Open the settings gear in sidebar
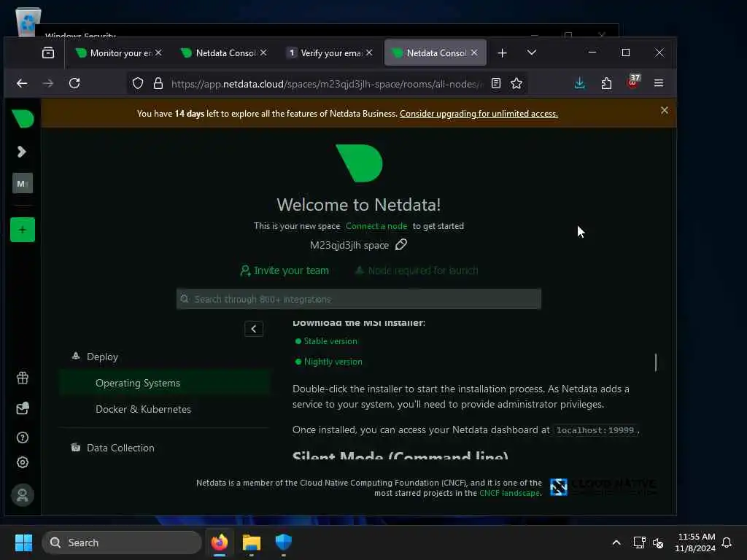This screenshot has width=747, height=560. (x=23, y=462)
